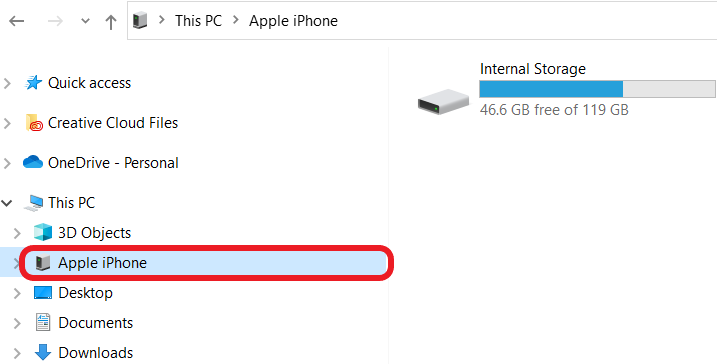Expand OneDrive - Personal node
Screen dimensions: 717x364
7,163
